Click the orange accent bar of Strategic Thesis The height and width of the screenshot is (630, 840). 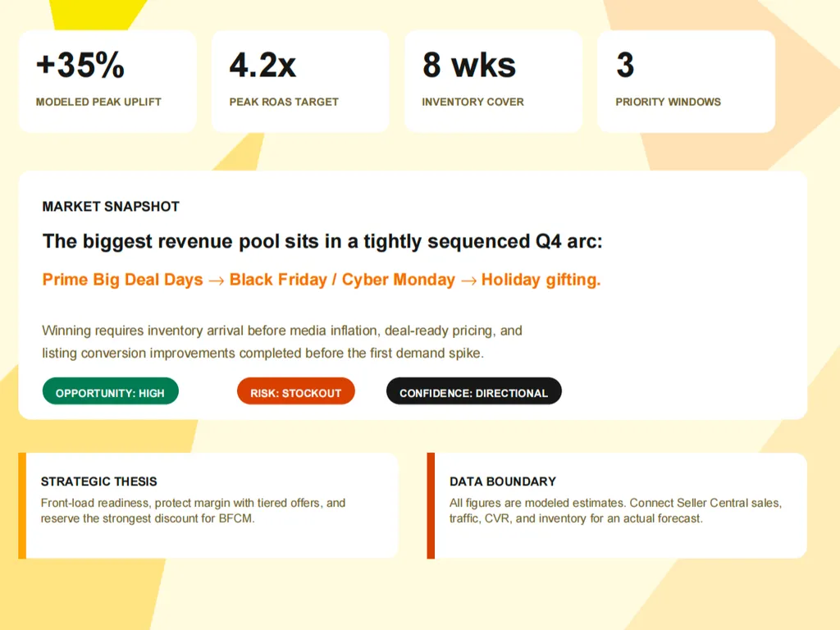[22, 505]
